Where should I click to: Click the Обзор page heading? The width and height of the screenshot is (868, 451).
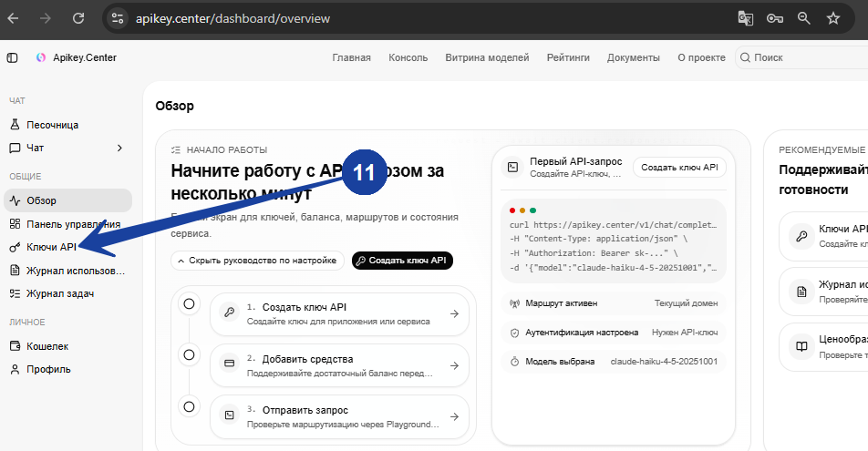pyautogui.click(x=174, y=106)
